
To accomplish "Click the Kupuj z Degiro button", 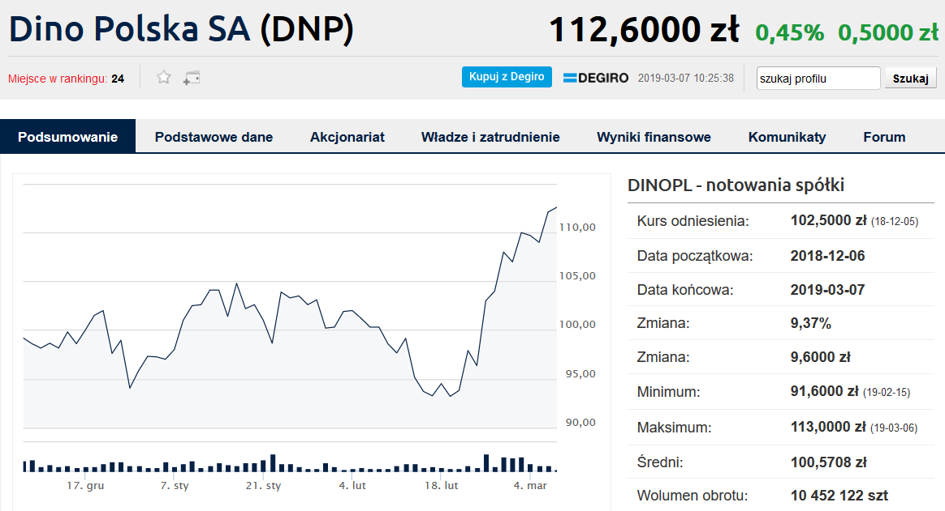I will 507,77.
